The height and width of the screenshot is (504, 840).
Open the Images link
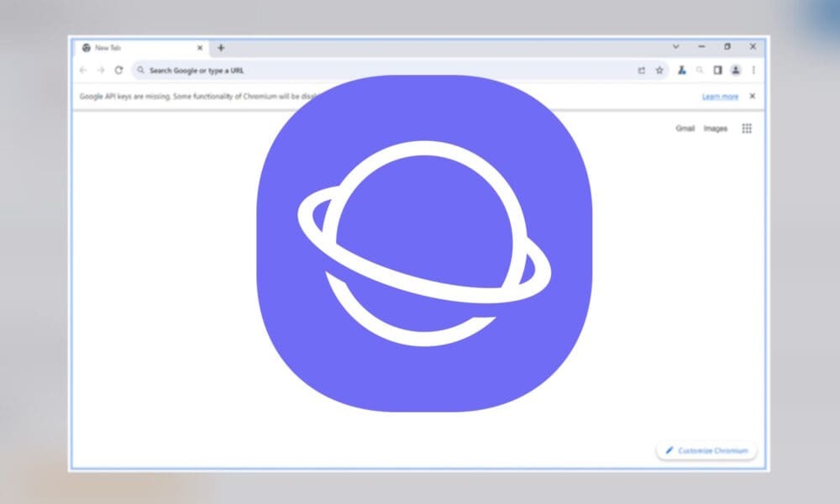[x=715, y=129]
